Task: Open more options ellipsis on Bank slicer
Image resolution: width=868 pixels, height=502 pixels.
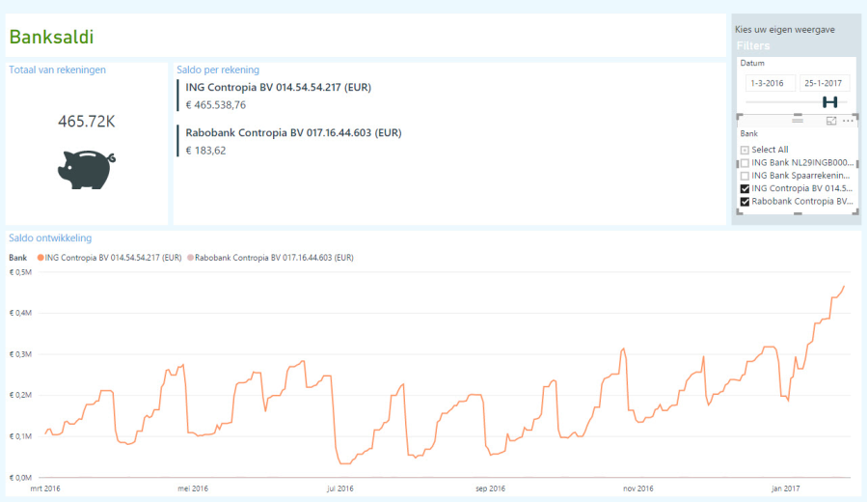Action: click(848, 121)
